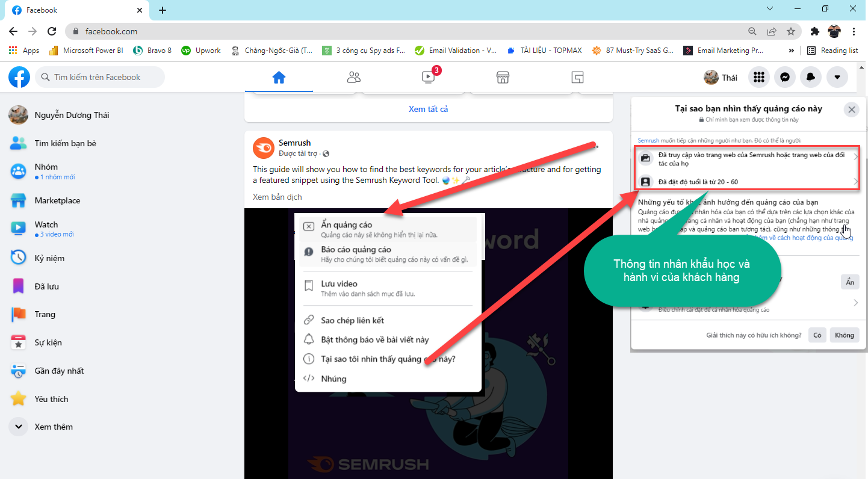Open the address bar zoom magnifier icon
This screenshot has height=479, width=868.
click(752, 31)
